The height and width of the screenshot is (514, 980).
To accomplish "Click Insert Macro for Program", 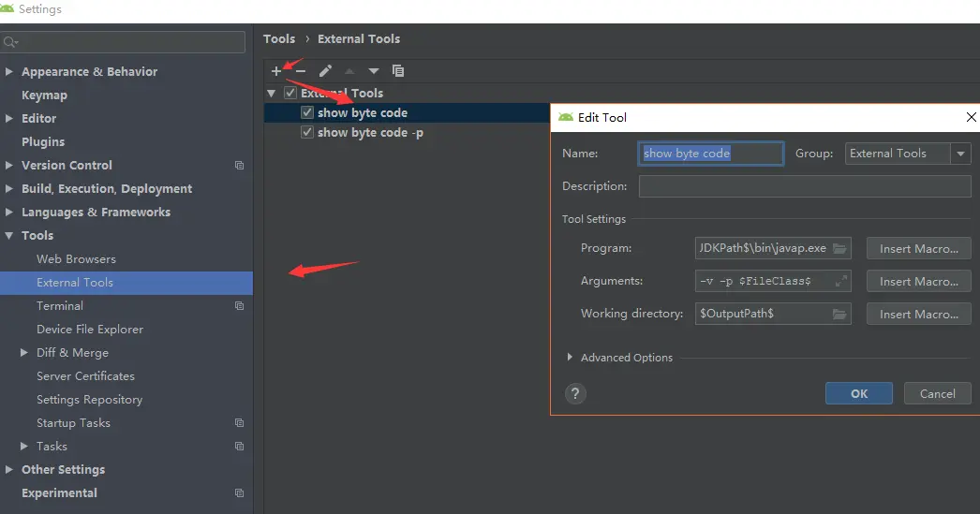I will (919, 248).
